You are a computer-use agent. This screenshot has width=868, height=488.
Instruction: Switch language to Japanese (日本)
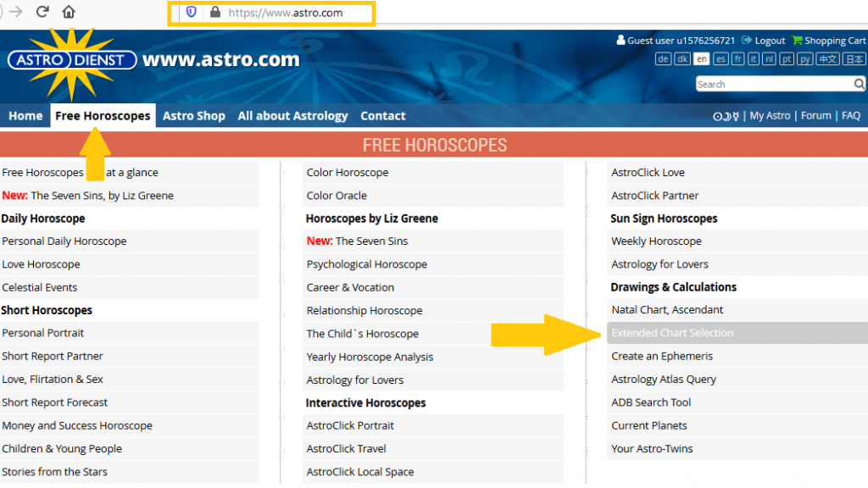[x=854, y=58]
